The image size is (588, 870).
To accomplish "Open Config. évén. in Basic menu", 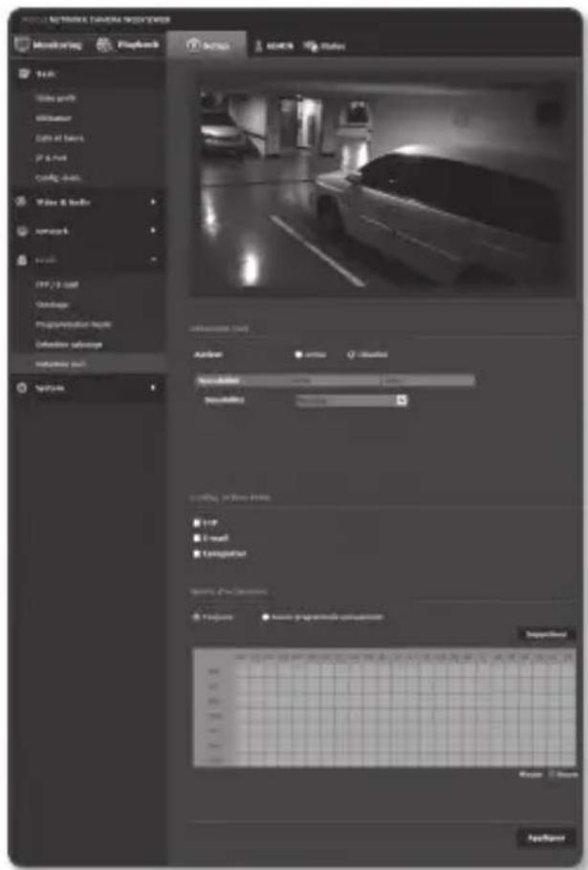I will [59, 178].
